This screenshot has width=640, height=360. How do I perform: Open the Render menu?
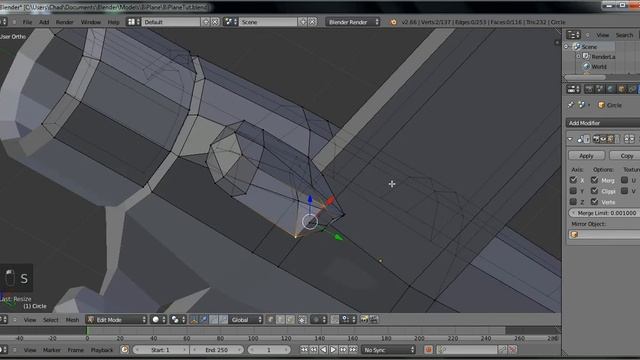click(64, 22)
